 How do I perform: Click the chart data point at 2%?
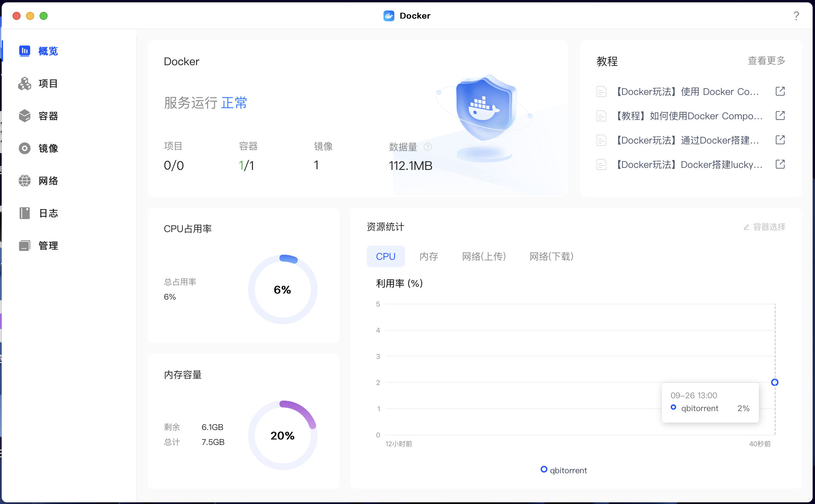pyautogui.click(x=774, y=382)
